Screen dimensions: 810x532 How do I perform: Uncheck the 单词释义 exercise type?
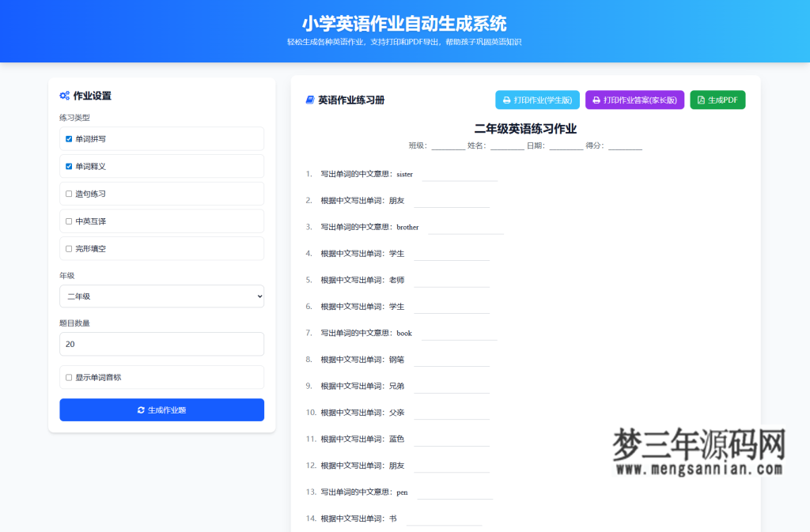coord(68,166)
